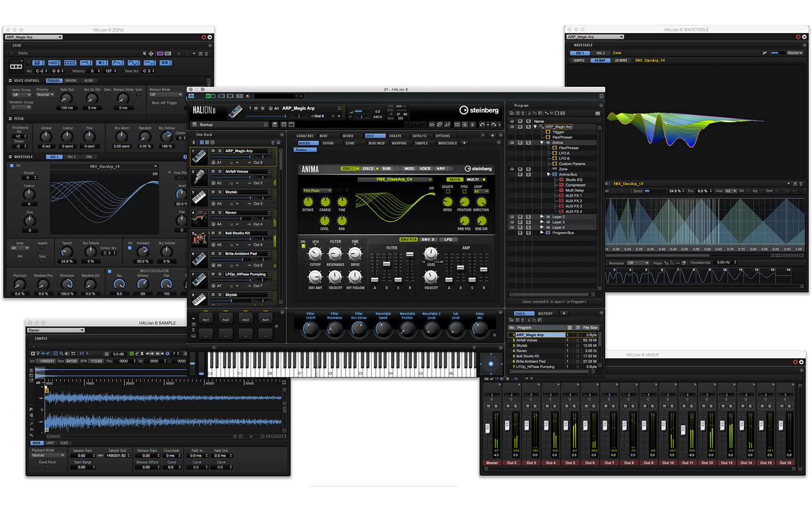Toggle the filter ON switch in Anima
The image size is (812, 511).
(x=303, y=246)
